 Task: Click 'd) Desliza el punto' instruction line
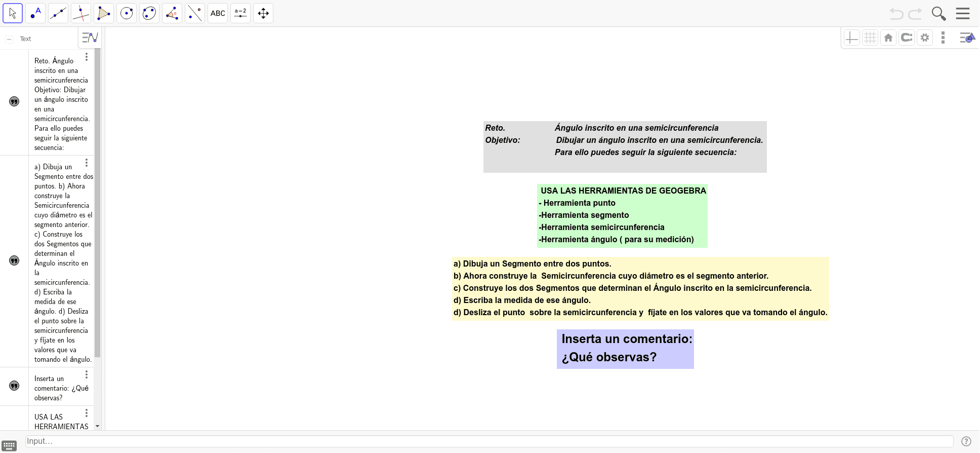(640, 312)
